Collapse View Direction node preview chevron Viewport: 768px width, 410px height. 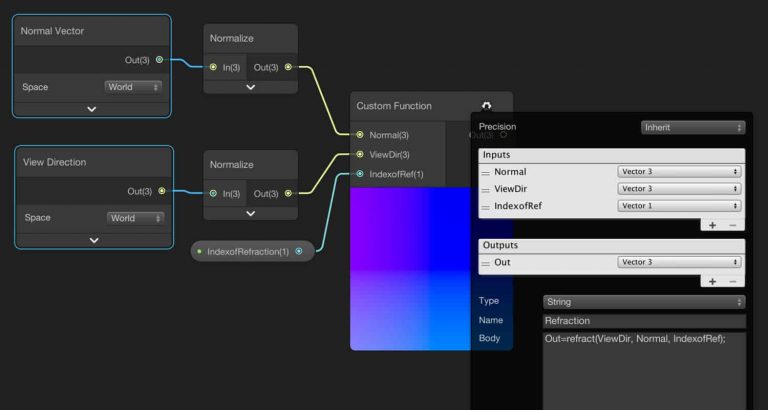point(94,241)
